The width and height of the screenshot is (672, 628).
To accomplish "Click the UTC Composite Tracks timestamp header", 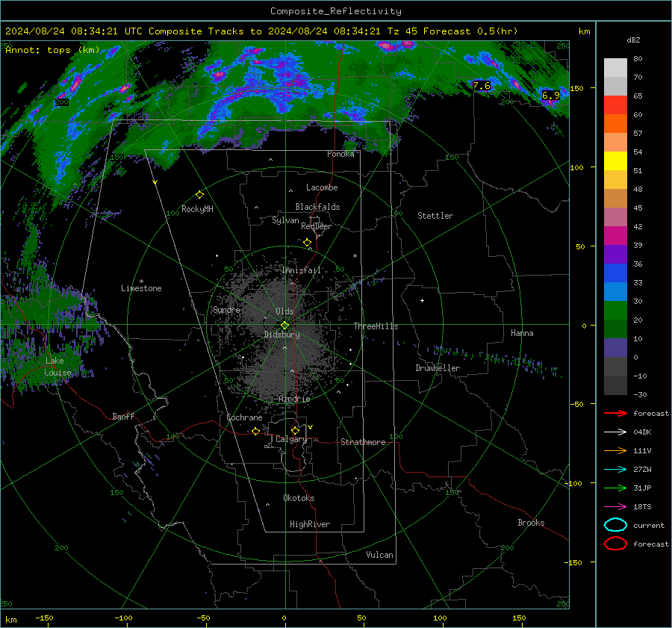I will point(261,31).
